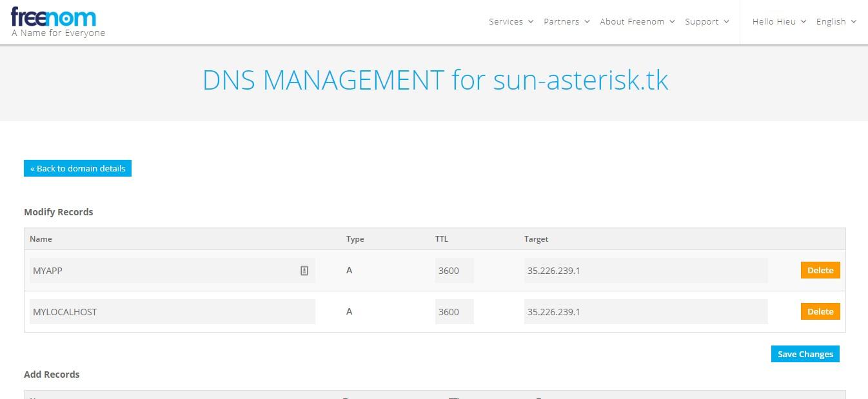Click Save Changes button
This screenshot has width=868, height=399.
(805, 354)
